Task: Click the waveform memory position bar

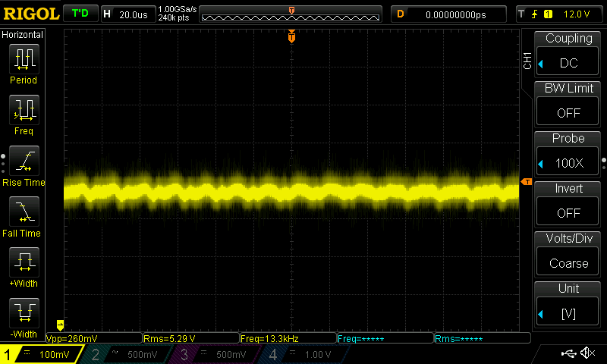Action: pyautogui.click(x=291, y=15)
